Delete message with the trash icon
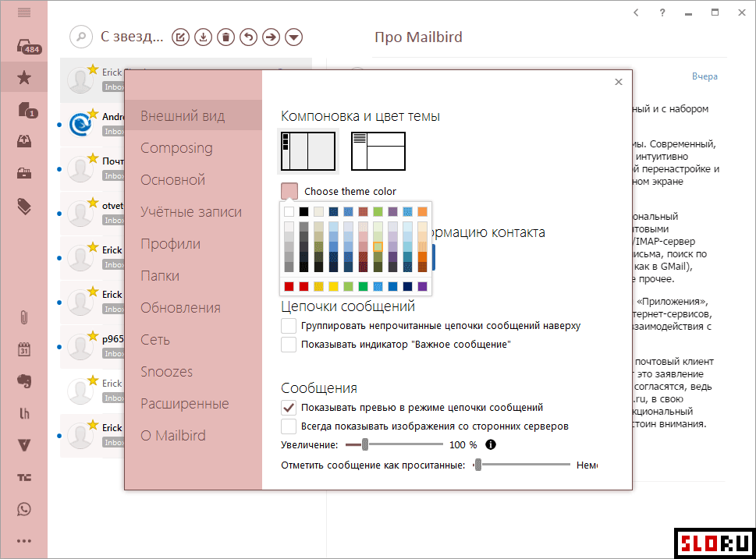This screenshot has height=559, width=756. 225,37
